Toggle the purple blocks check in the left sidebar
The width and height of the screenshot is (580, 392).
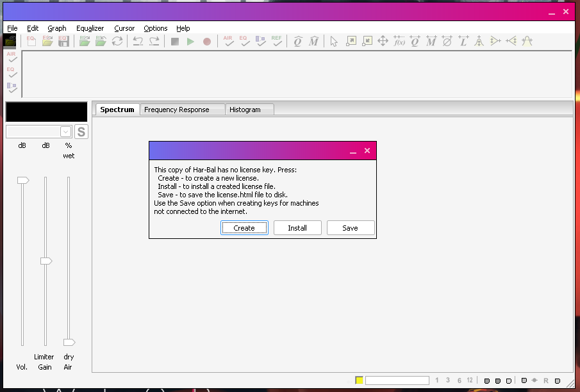[x=12, y=88]
